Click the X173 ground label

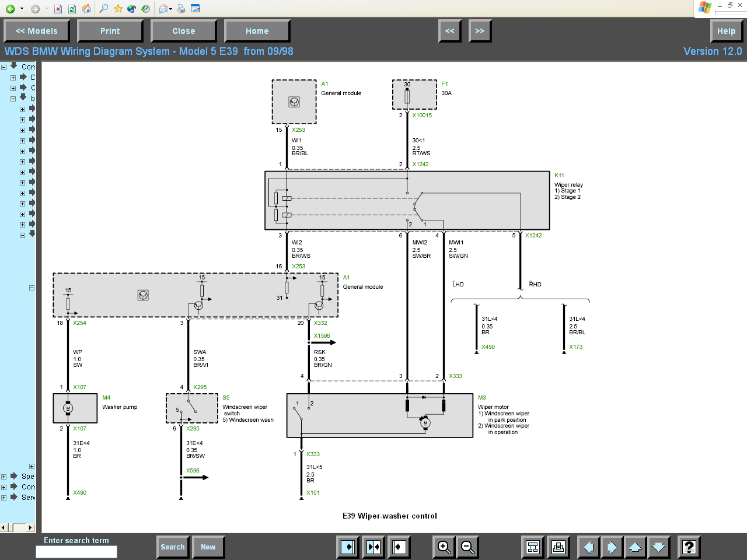coord(575,347)
